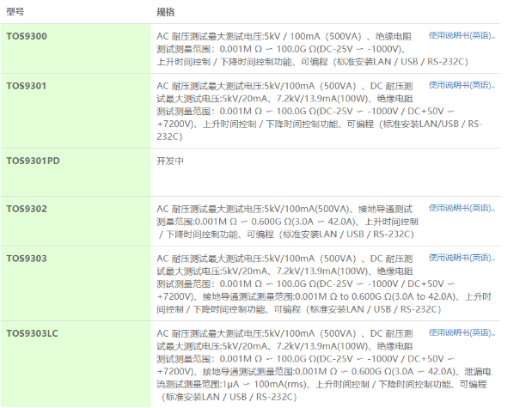Open the TOS9301 manual link 使用说明书(英语)

[x=462, y=85]
